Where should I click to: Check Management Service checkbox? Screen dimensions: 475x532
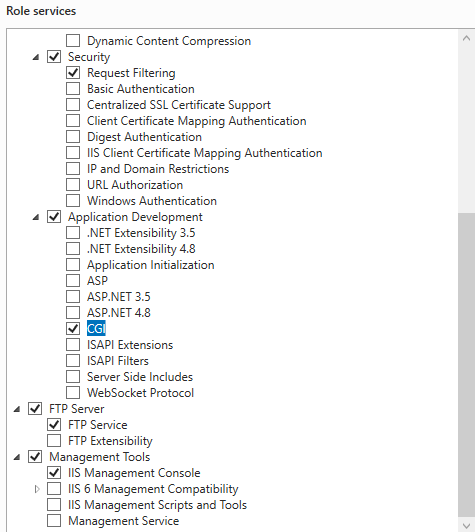click(54, 520)
